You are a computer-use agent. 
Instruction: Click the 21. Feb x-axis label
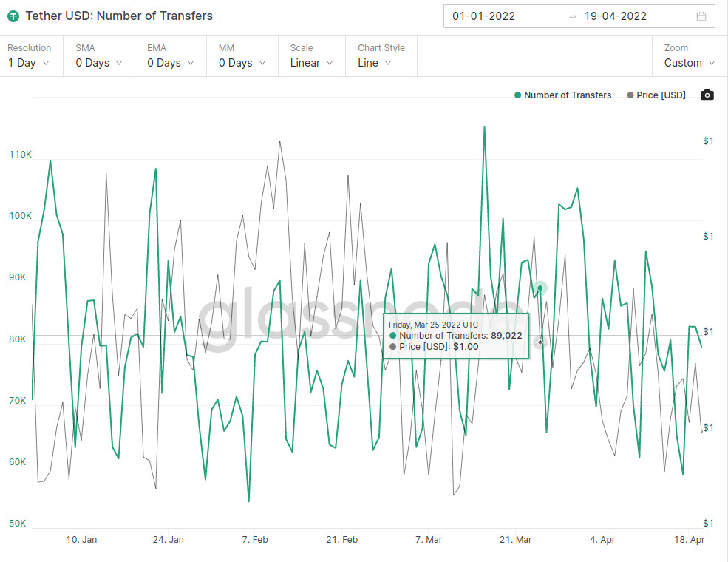(x=341, y=540)
